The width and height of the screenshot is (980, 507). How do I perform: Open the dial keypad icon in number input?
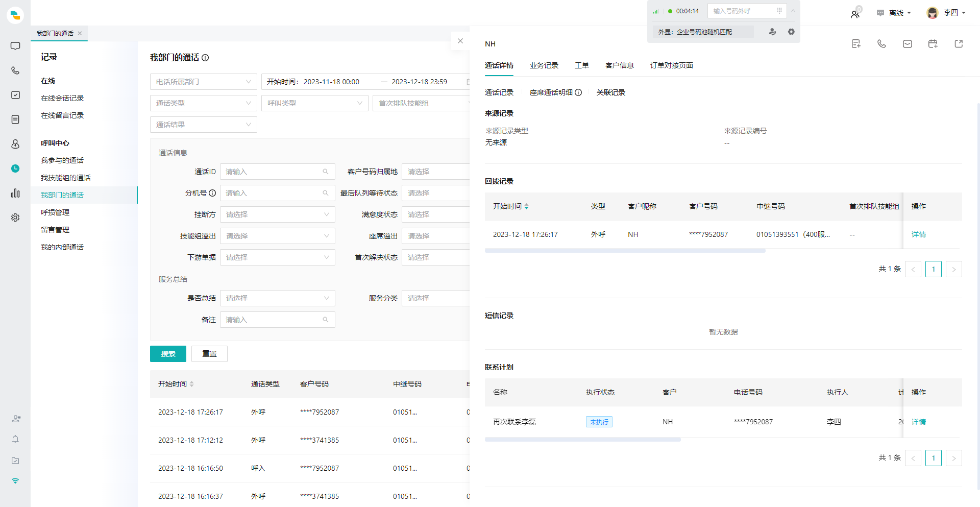tap(779, 11)
